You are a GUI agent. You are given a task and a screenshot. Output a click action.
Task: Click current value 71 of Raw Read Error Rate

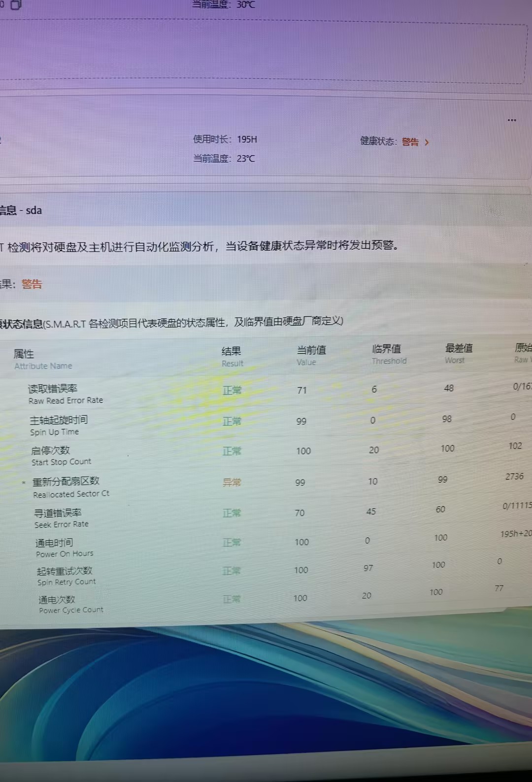tap(302, 390)
